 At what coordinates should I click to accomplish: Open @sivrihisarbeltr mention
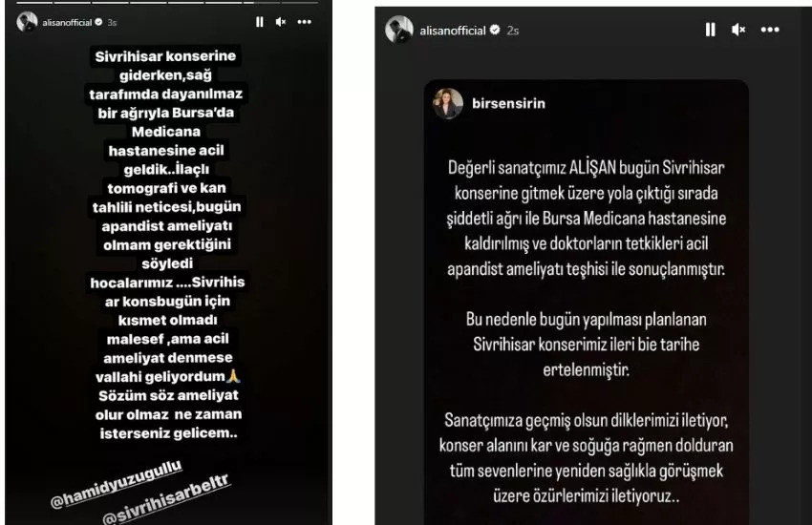[165, 499]
